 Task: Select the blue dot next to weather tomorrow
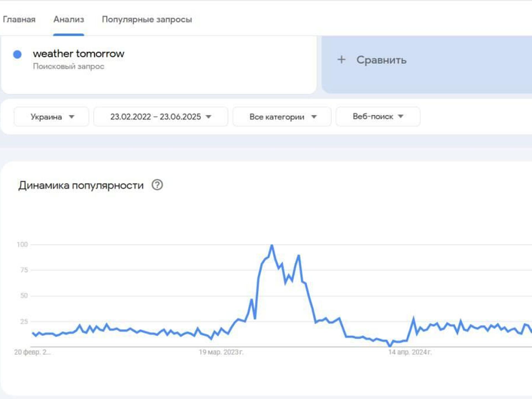[x=17, y=54]
